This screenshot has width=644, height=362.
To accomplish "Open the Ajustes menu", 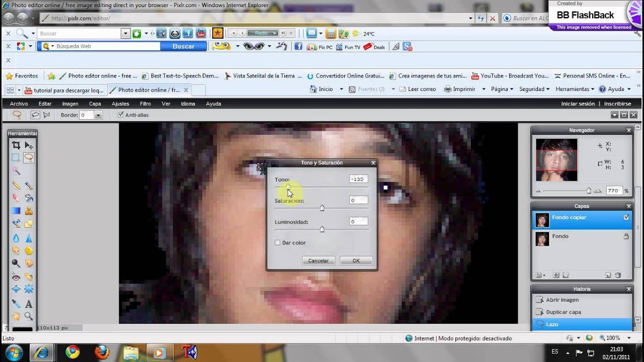I will click(x=120, y=104).
